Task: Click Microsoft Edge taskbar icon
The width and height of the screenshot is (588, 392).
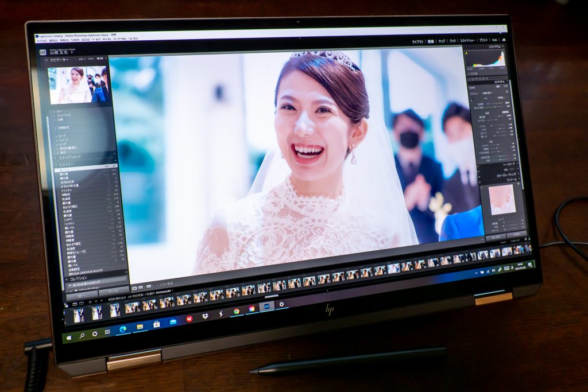Action: [123, 328]
